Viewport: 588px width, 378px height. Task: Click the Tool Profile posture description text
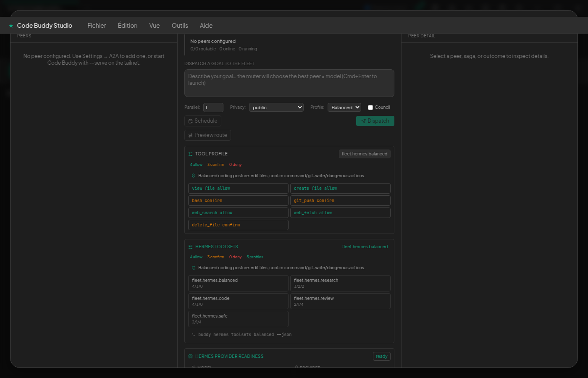pyautogui.click(x=281, y=176)
